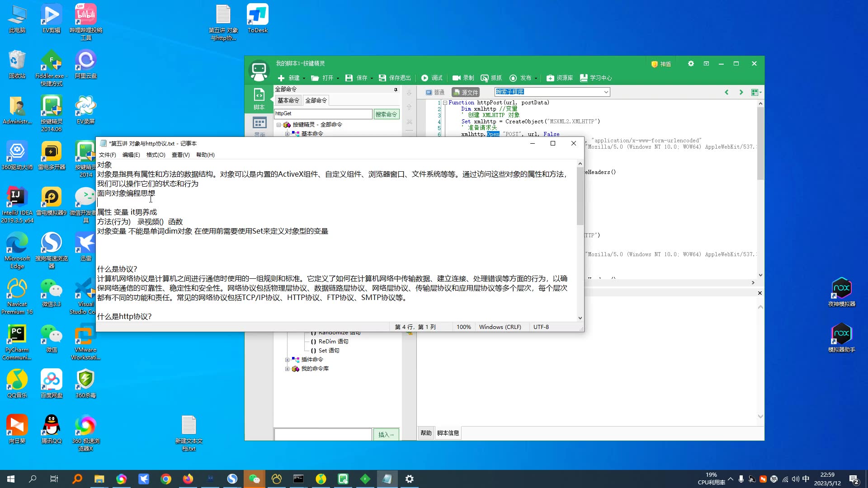This screenshot has height=488, width=868.
Task: Open the settings gear in 按键精灵 title bar
Action: point(691,64)
